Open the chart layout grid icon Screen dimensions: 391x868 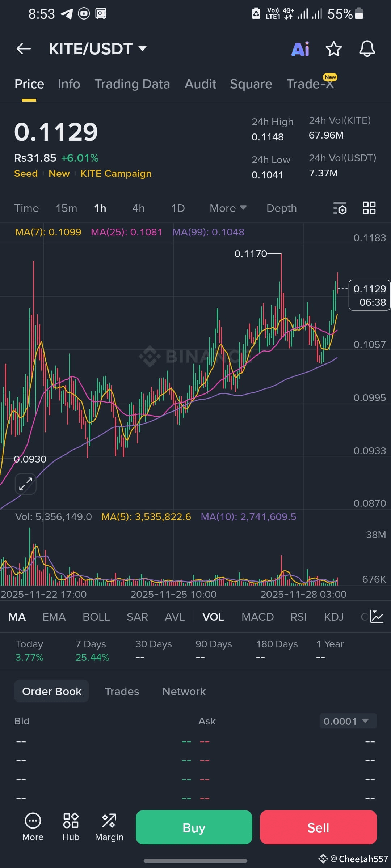point(369,208)
